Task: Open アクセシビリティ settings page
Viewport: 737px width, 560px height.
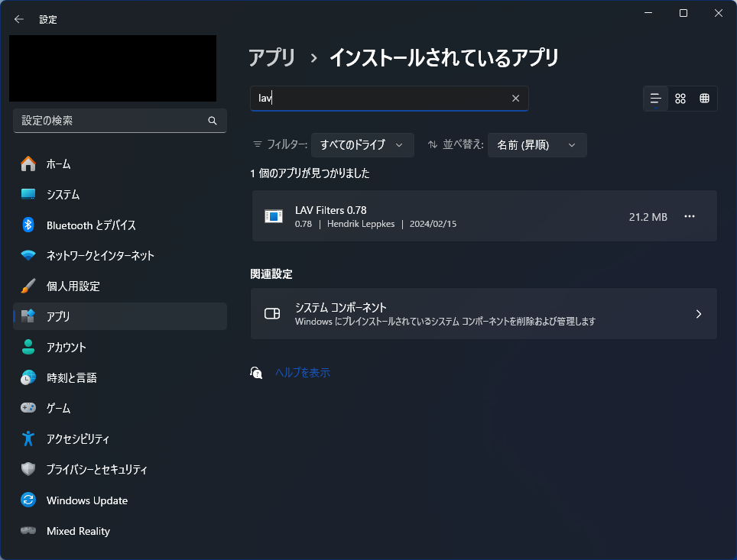Action: pyautogui.click(x=120, y=439)
